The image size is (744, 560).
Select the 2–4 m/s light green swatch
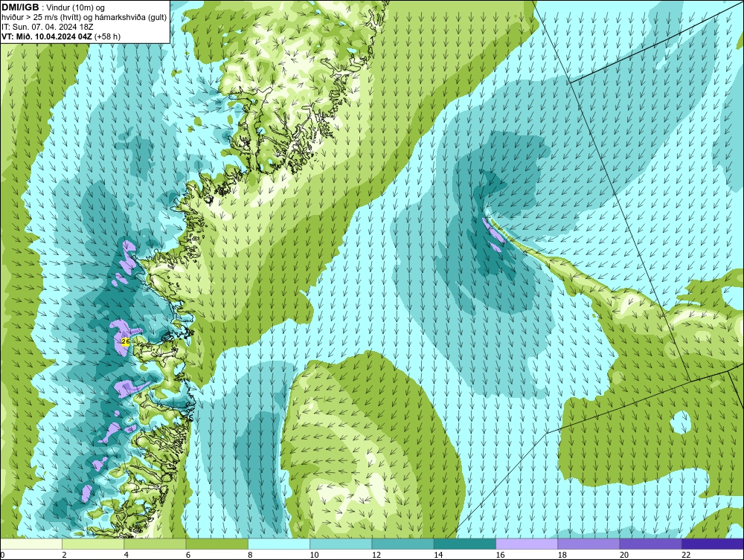(93, 544)
